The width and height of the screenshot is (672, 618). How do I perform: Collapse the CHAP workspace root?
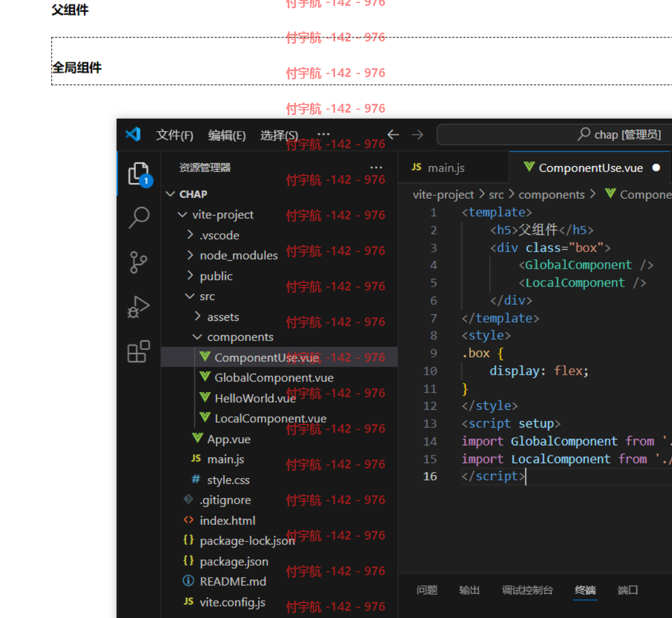[x=170, y=194]
